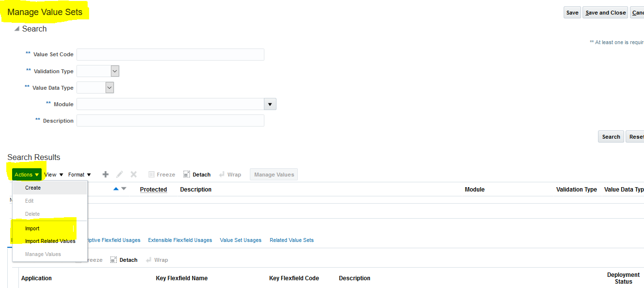Navigate to Value Set Usages
This screenshot has width=644, height=288.
click(x=241, y=240)
